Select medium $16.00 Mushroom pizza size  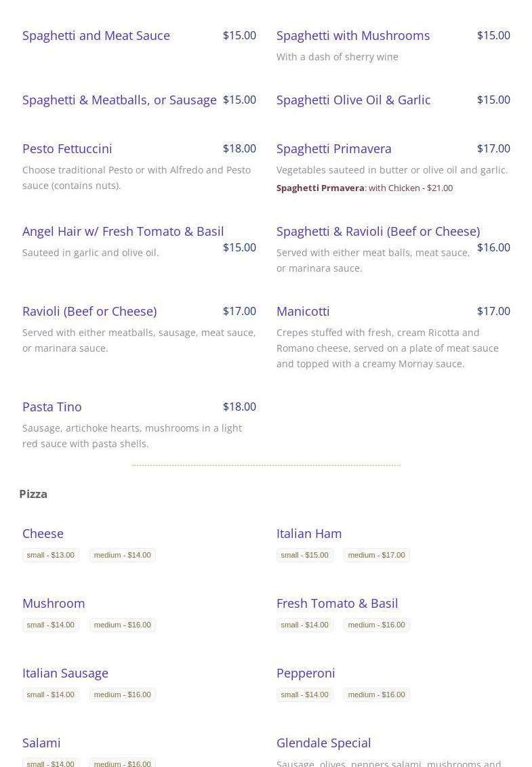click(x=123, y=625)
